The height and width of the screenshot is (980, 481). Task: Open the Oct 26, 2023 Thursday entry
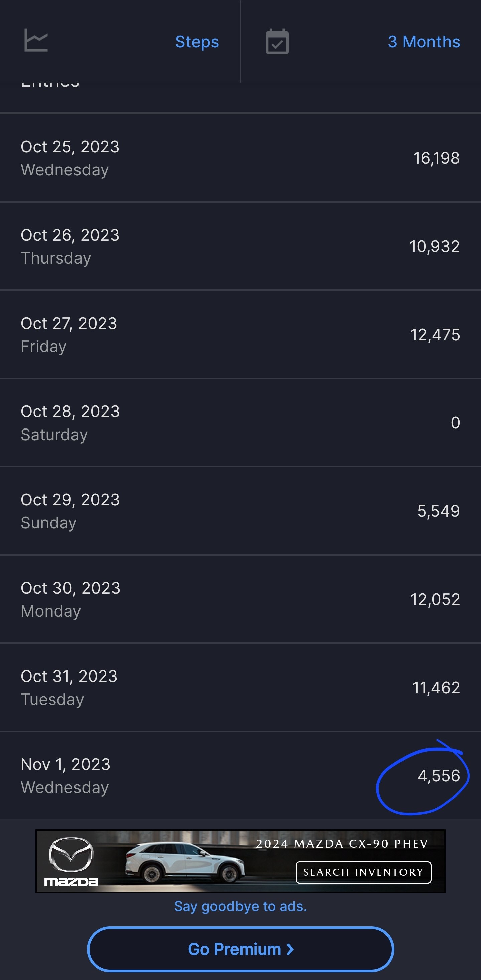[240, 246]
